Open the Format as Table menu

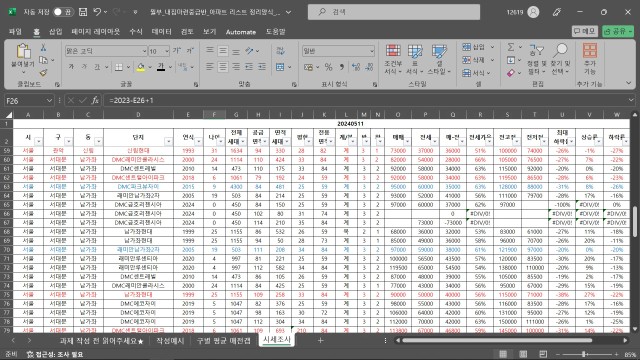(415, 60)
